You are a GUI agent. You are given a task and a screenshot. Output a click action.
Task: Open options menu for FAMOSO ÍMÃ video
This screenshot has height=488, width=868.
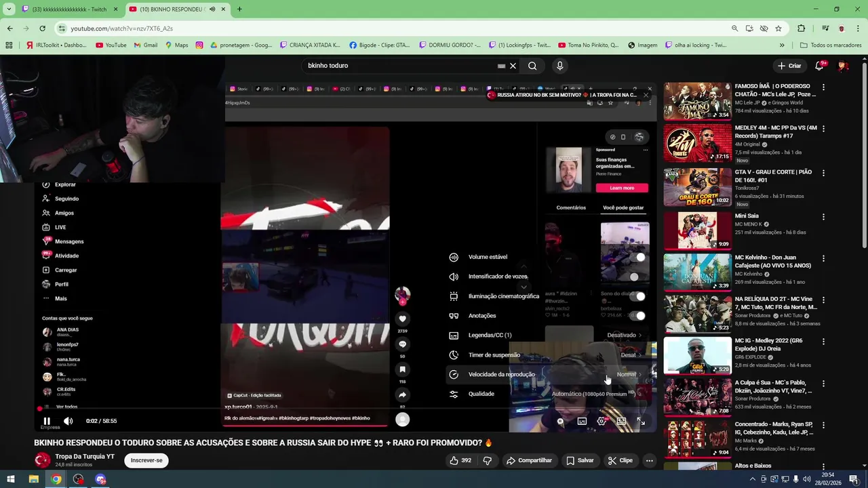(x=823, y=87)
